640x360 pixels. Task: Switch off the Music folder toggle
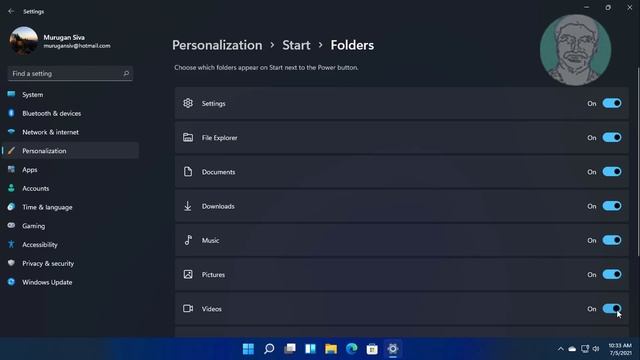[612, 240]
